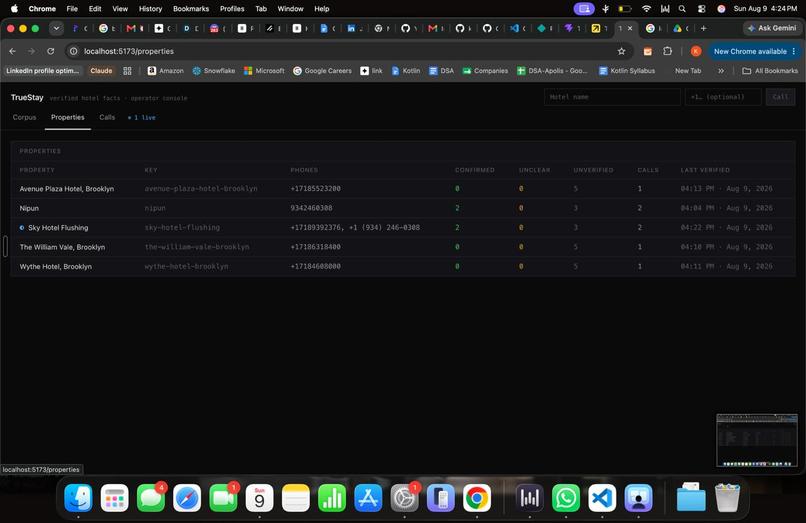The height and width of the screenshot is (523, 806).
Task: Open Chrome three-dot menu
Action: coord(794,51)
